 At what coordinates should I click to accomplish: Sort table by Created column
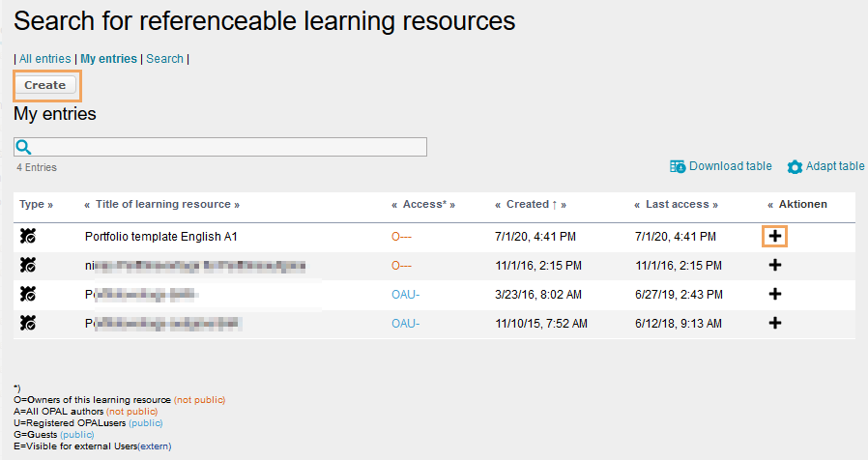point(530,205)
